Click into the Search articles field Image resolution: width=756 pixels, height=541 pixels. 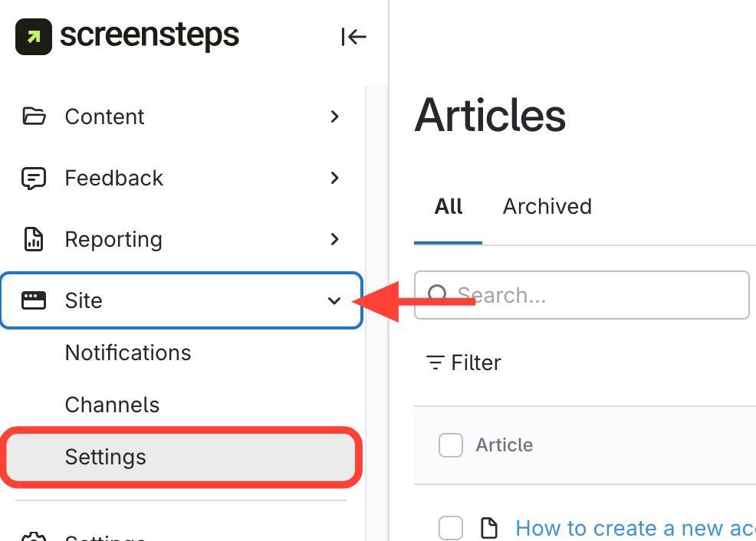point(598,295)
